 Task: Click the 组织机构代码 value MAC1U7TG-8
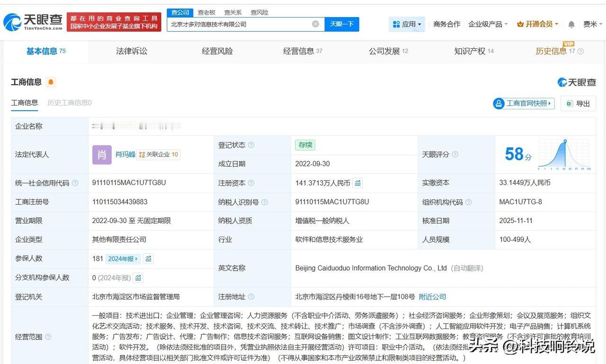[x=521, y=202]
